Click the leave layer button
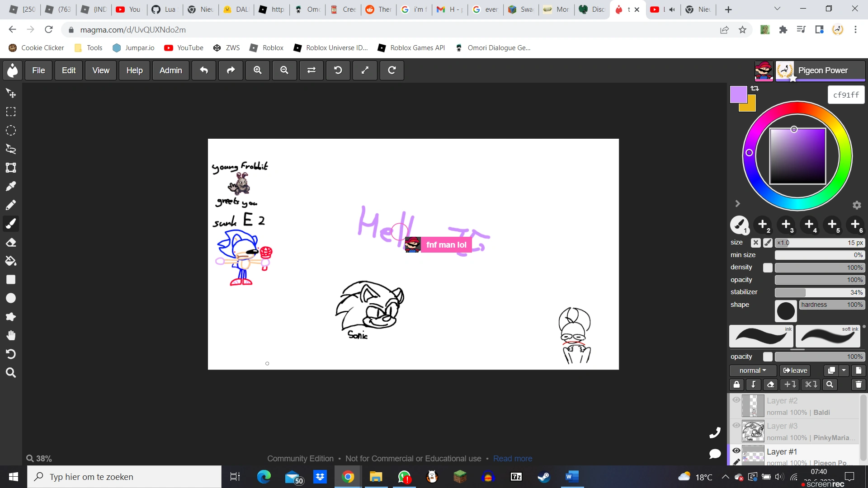This screenshot has width=868, height=488. 795,371
